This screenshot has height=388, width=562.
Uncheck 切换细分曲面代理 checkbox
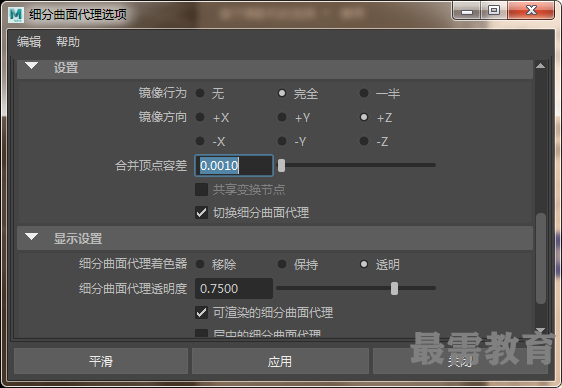pyautogui.click(x=201, y=213)
